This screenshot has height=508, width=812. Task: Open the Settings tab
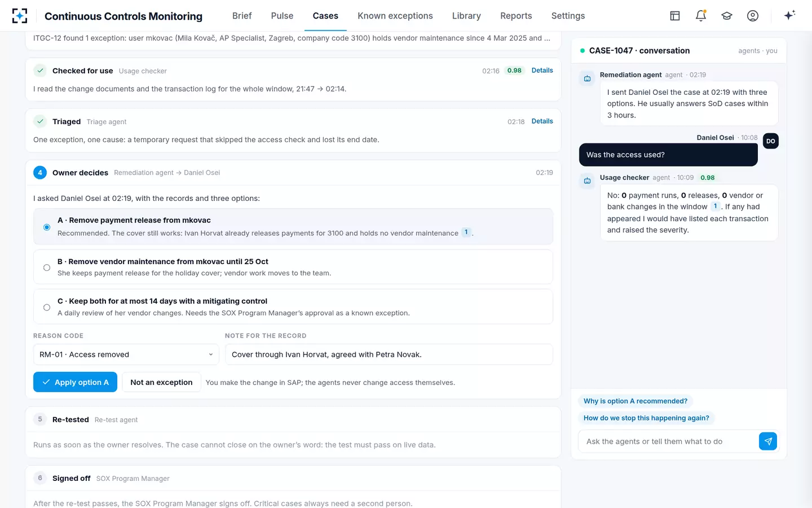tap(568, 16)
